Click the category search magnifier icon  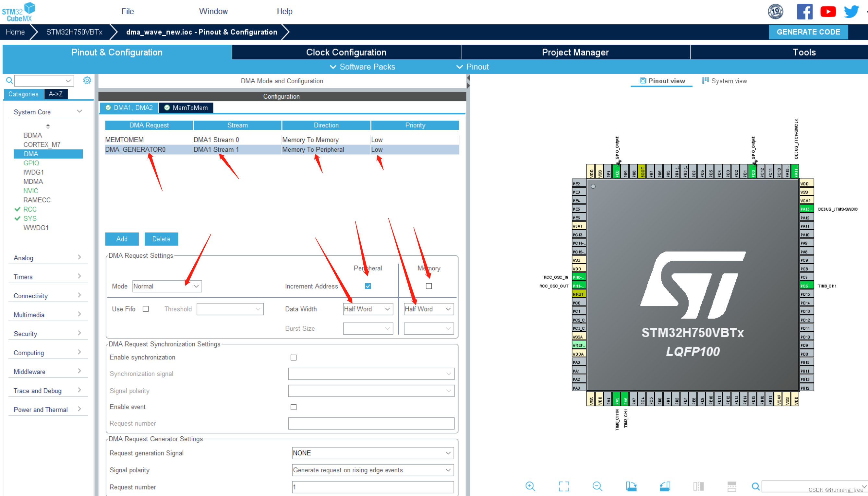9,80
